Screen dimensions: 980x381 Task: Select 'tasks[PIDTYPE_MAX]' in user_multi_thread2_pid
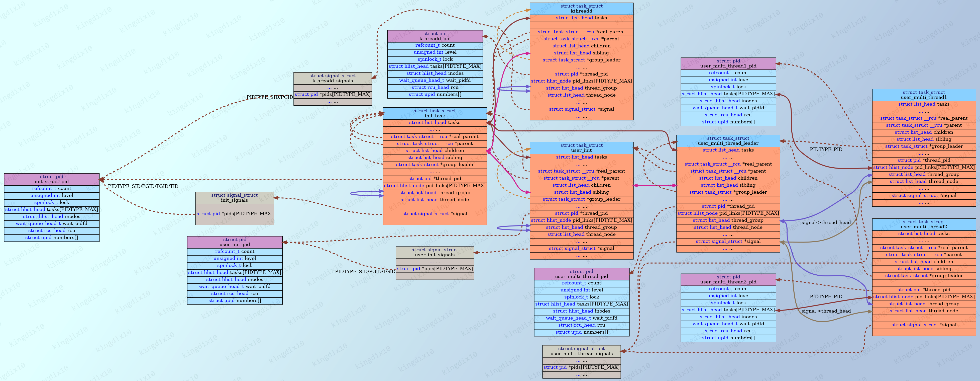point(728,310)
